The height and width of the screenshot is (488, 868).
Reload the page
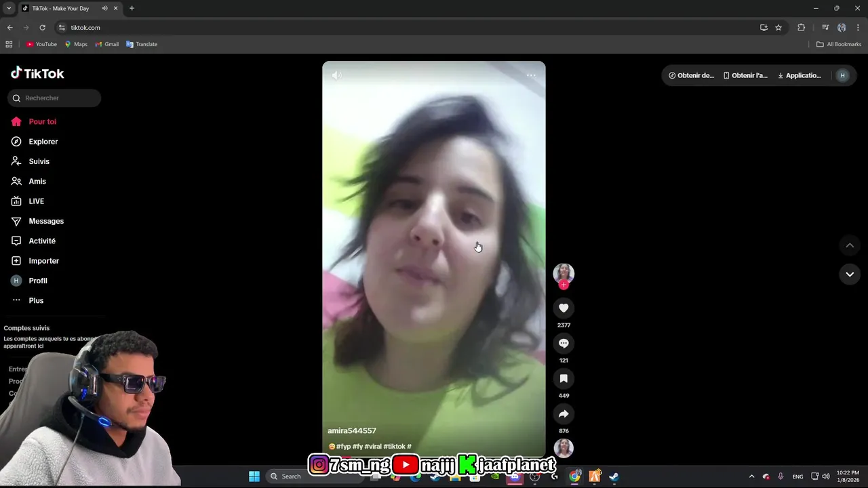click(x=42, y=27)
